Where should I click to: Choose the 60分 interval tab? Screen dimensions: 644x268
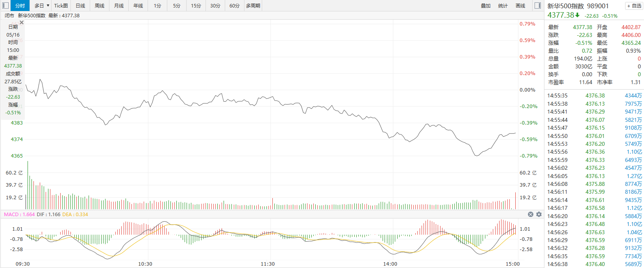tap(235, 6)
